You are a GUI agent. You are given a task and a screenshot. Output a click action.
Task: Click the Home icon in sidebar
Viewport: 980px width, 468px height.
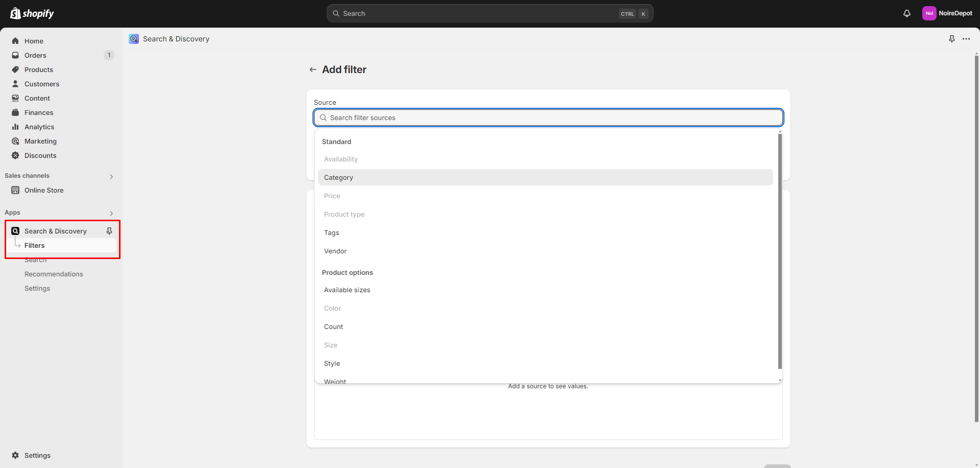(x=15, y=40)
